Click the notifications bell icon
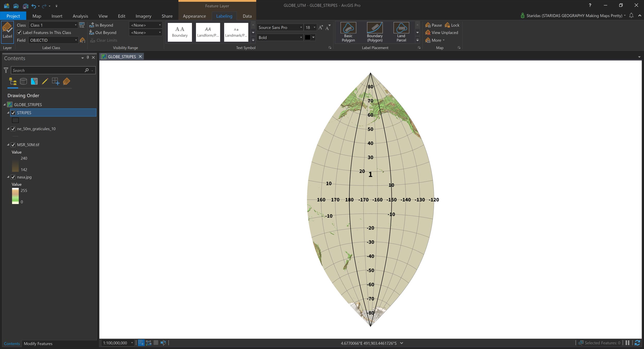644x349 pixels. pyautogui.click(x=631, y=15)
